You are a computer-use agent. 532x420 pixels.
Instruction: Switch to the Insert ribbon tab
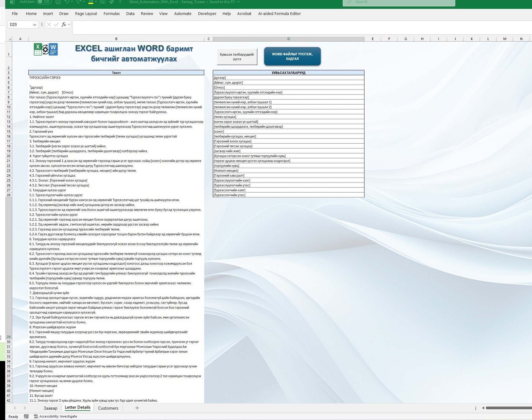[x=48, y=13]
